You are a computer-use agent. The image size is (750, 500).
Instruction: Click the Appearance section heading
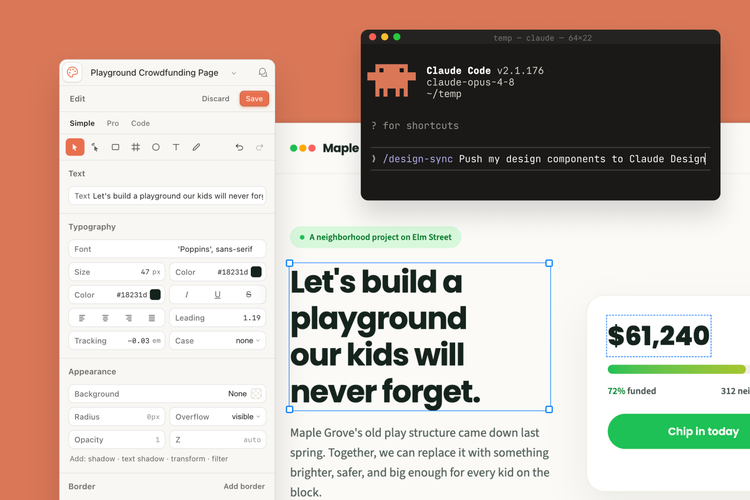[x=92, y=372]
